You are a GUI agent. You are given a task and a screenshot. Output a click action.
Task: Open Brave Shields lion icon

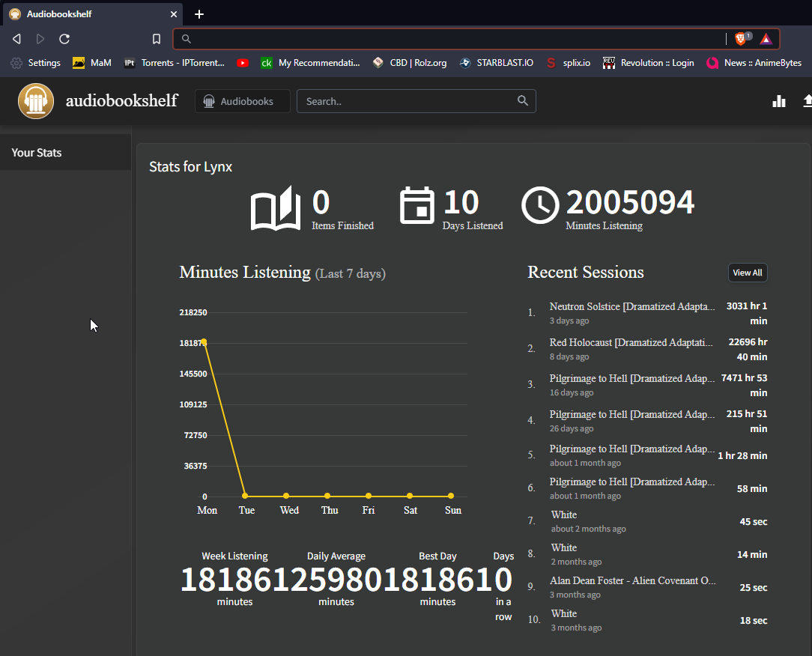click(x=741, y=39)
